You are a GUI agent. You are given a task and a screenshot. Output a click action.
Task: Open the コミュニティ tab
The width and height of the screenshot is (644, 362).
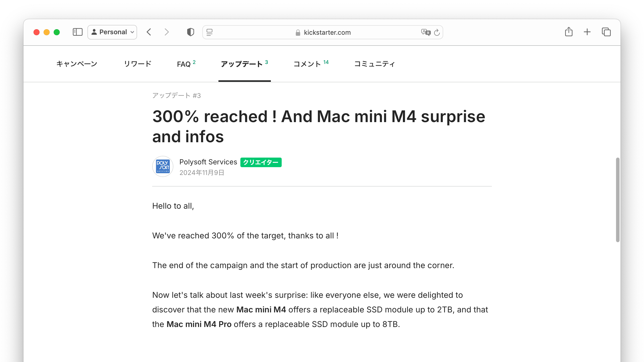[x=375, y=64]
